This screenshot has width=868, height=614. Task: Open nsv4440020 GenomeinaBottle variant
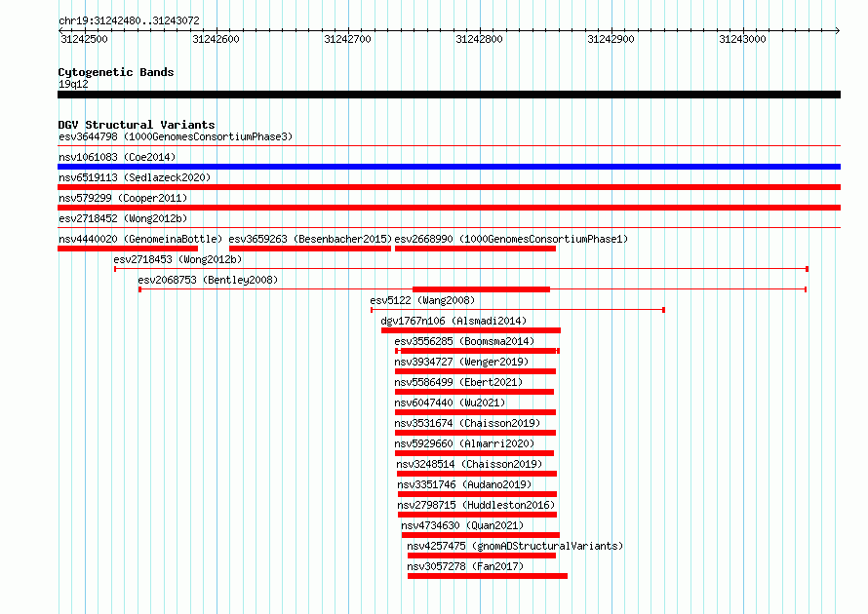pyautogui.click(x=140, y=239)
